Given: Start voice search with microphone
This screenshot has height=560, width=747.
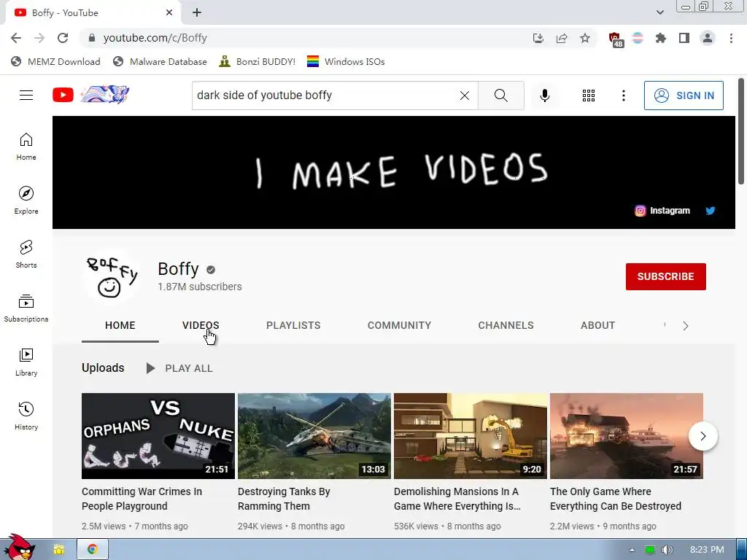Looking at the screenshot, I should tap(544, 96).
